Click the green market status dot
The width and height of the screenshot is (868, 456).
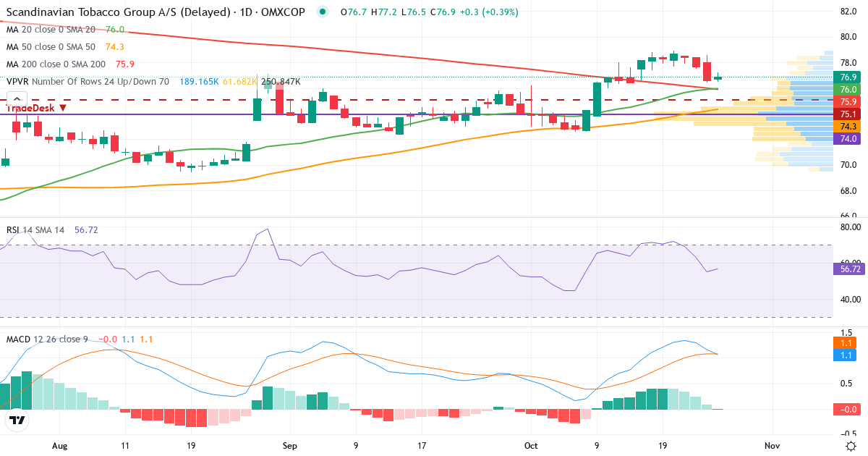click(322, 12)
